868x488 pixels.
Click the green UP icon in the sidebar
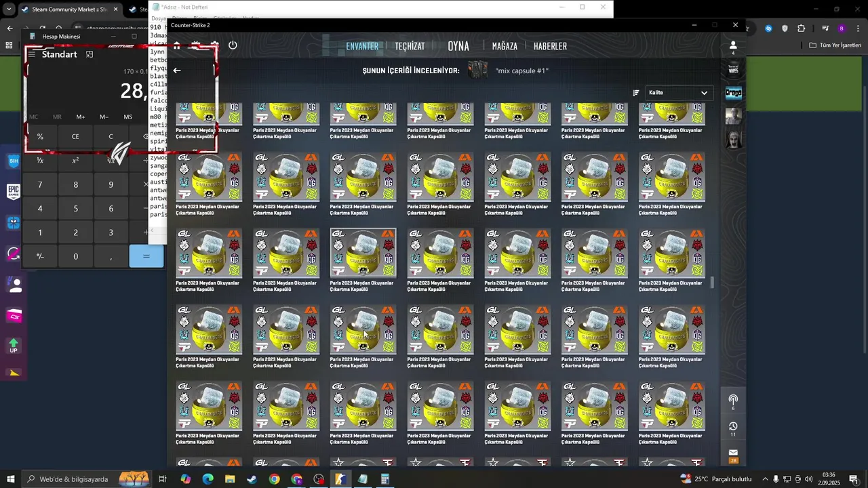pyautogui.click(x=14, y=346)
